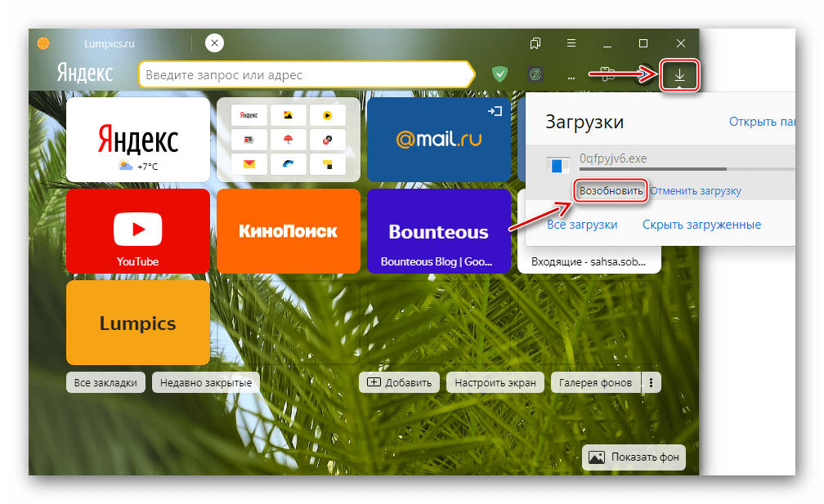Screen dimensions: 824x504
Task: Open the Входящие - sahsa.sob tile
Action: [x=589, y=260]
